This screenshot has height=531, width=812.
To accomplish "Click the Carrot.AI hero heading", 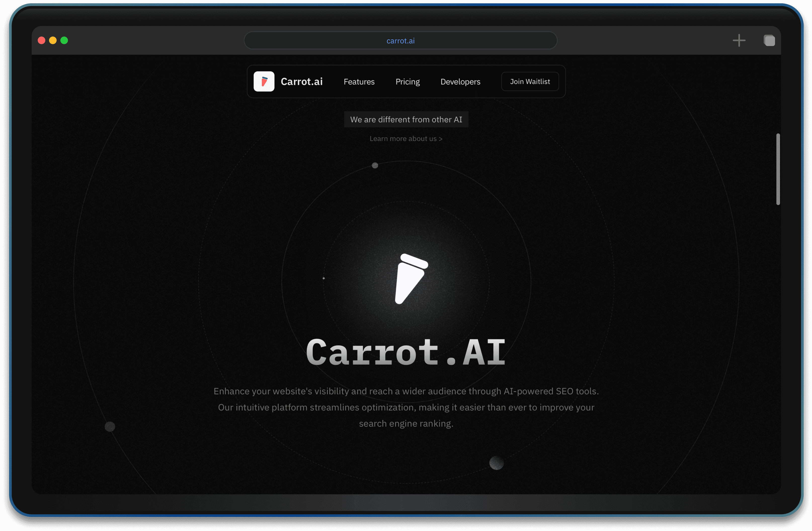I will coord(406,352).
